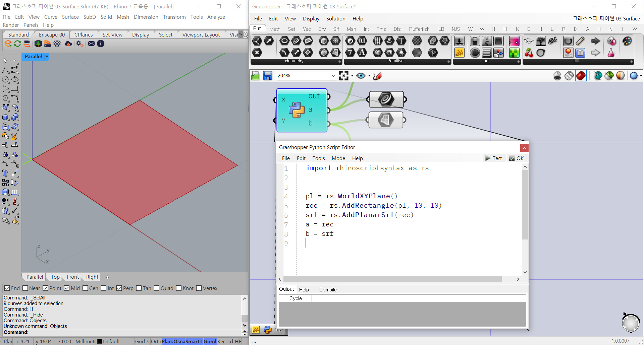This screenshot has height=345, width=644.
Task: Enable the Near osnap checkbox
Action: (25, 288)
